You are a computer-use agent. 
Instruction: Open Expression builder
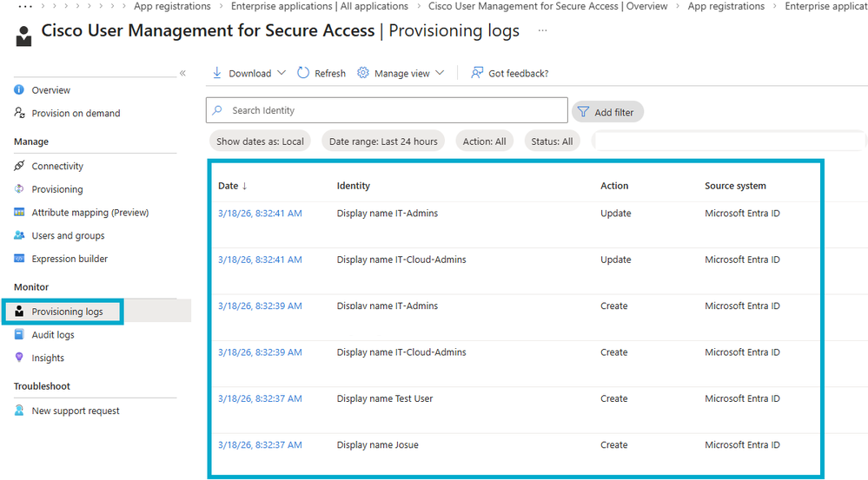point(70,259)
